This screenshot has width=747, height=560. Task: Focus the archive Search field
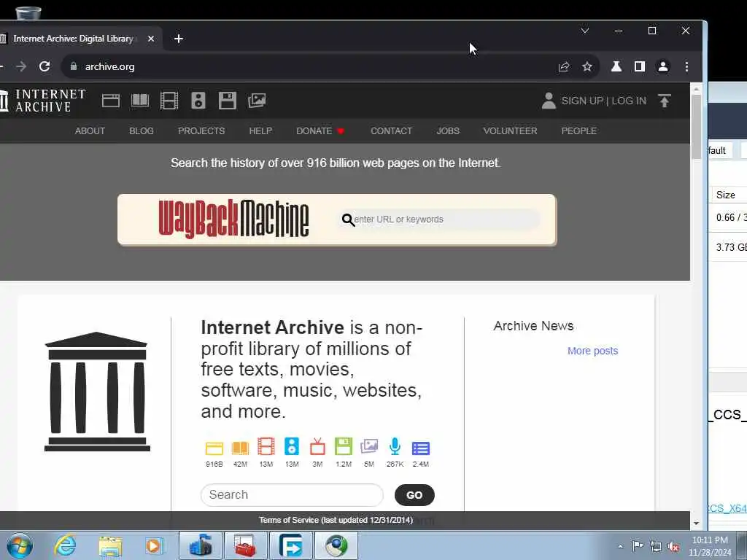coord(292,495)
